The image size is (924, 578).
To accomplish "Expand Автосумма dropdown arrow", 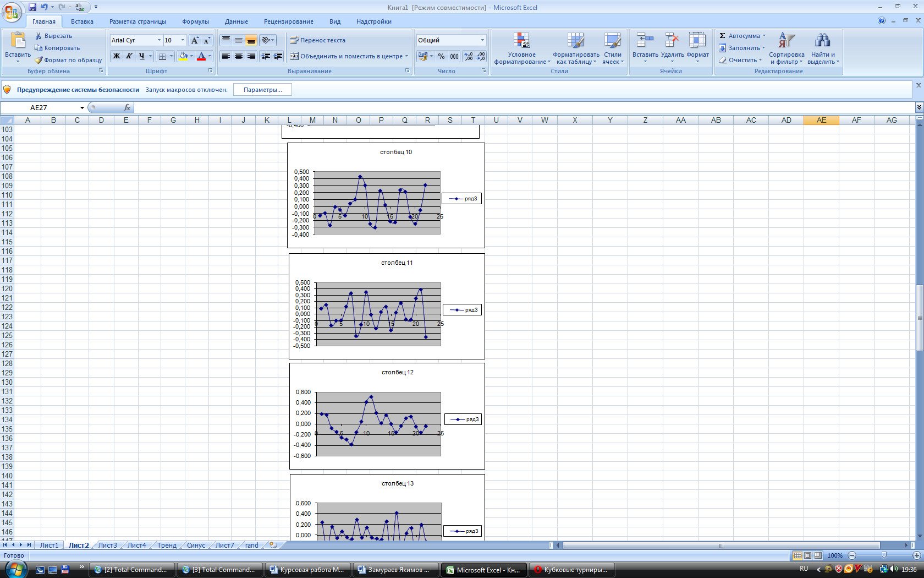I will (764, 36).
